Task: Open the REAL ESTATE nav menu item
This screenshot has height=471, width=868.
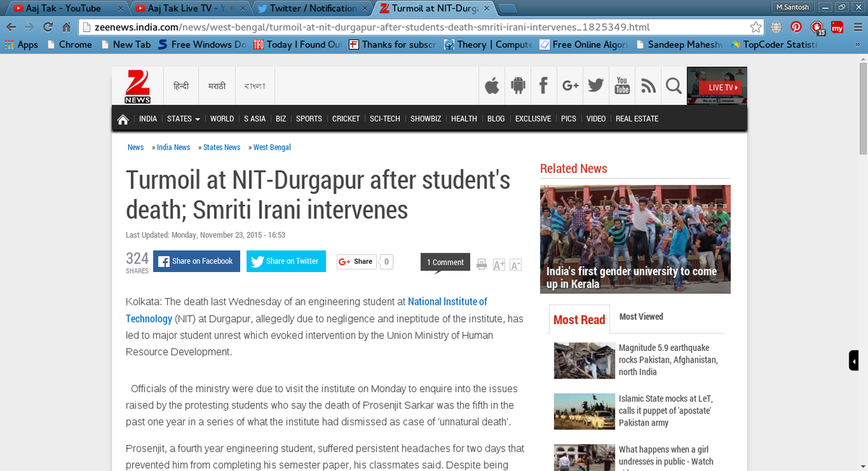Action: tap(637, 119)
